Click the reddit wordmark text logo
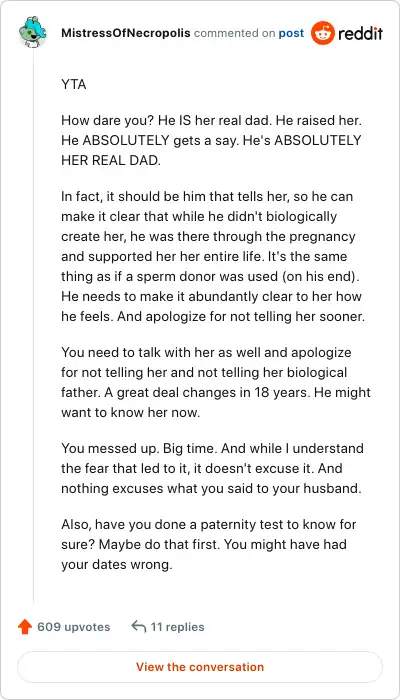This screenshot has width=400, height=700. coord(361,33)
